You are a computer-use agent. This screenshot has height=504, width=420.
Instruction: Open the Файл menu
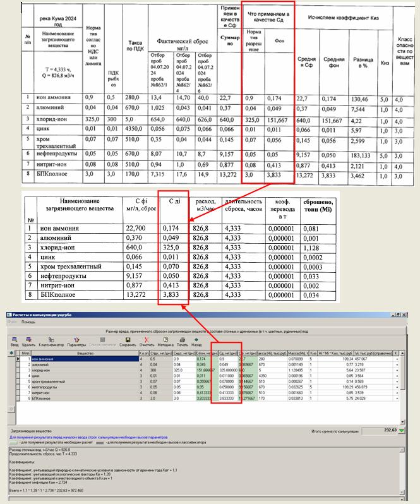pyautogui.click(x=13, y=322)
